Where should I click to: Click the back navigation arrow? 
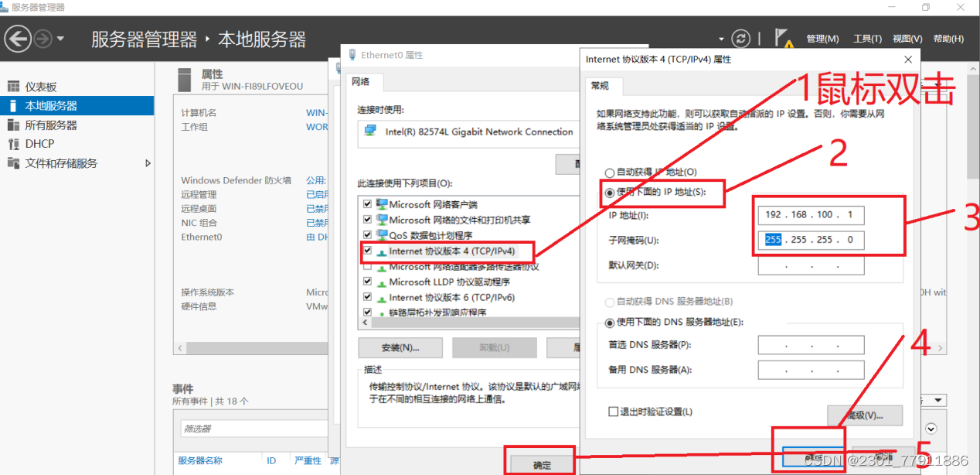[18, 38]
